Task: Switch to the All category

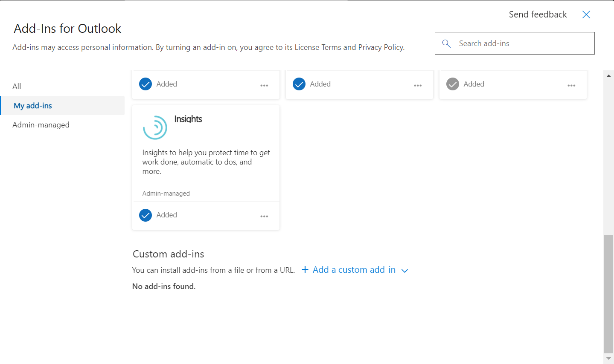Action: point(17,86)
